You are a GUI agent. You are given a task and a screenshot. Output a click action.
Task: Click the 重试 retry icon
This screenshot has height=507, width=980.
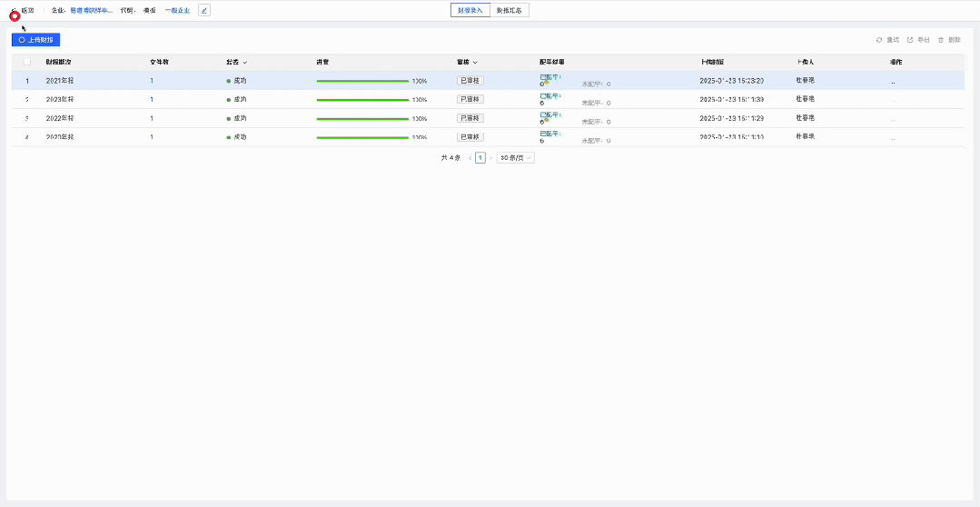(879, 40)
